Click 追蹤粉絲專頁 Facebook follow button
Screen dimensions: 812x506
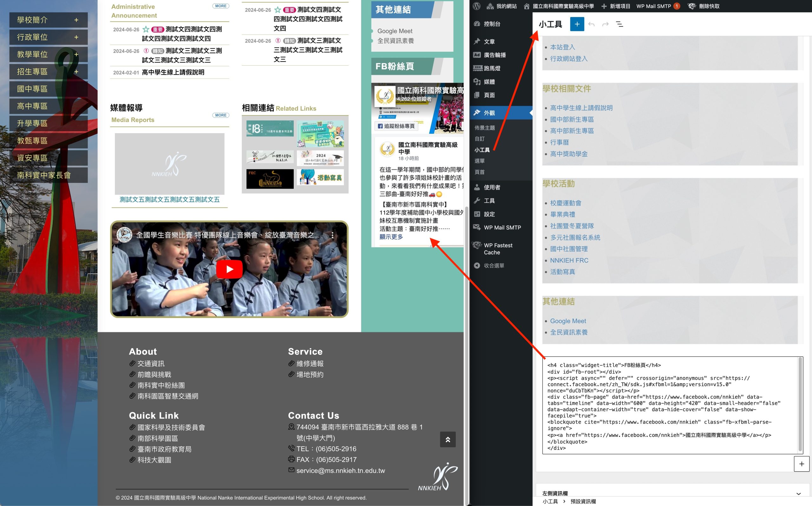pyautogui.click(x=396, y=126)
